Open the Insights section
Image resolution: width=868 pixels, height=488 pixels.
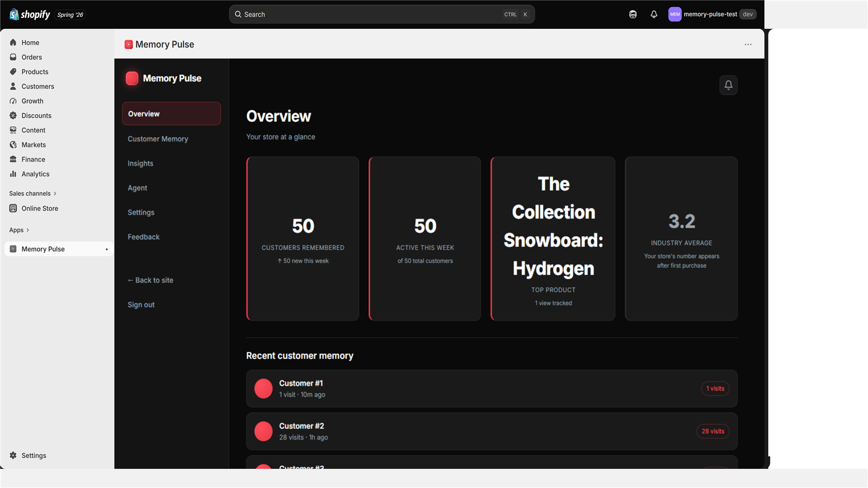141,163
